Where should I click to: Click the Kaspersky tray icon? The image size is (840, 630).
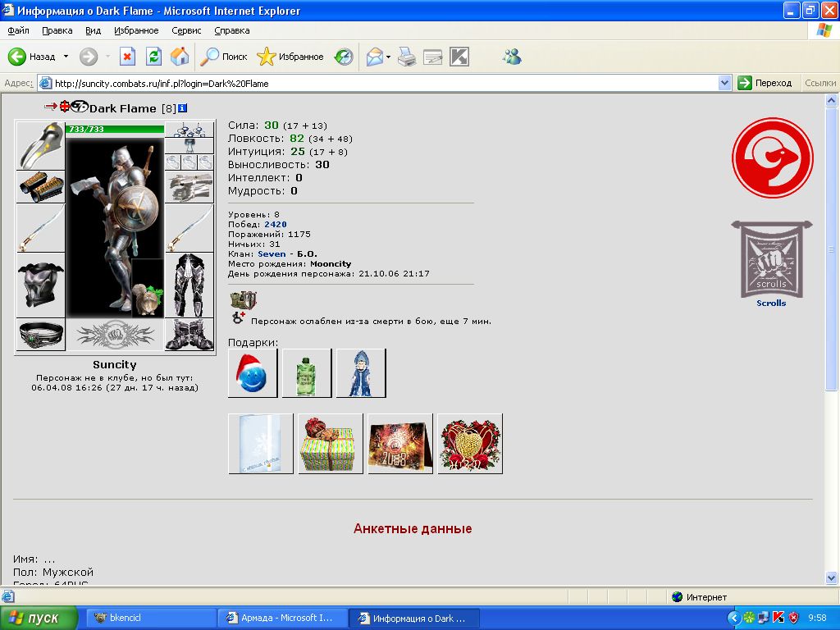[x=778, y=619]
